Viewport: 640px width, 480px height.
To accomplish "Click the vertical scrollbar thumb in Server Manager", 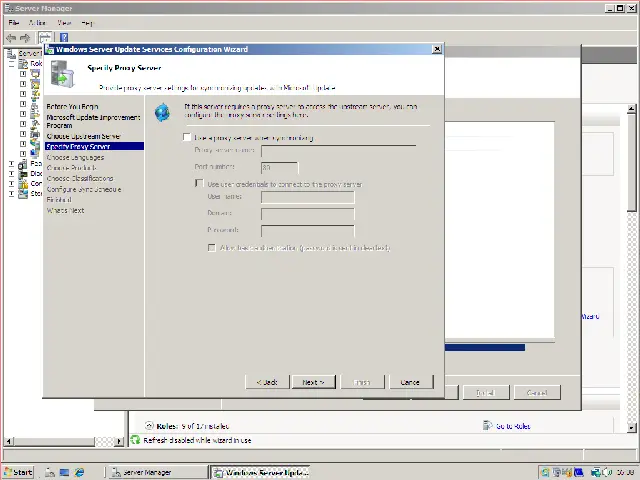I will click(x=631, y=162).
